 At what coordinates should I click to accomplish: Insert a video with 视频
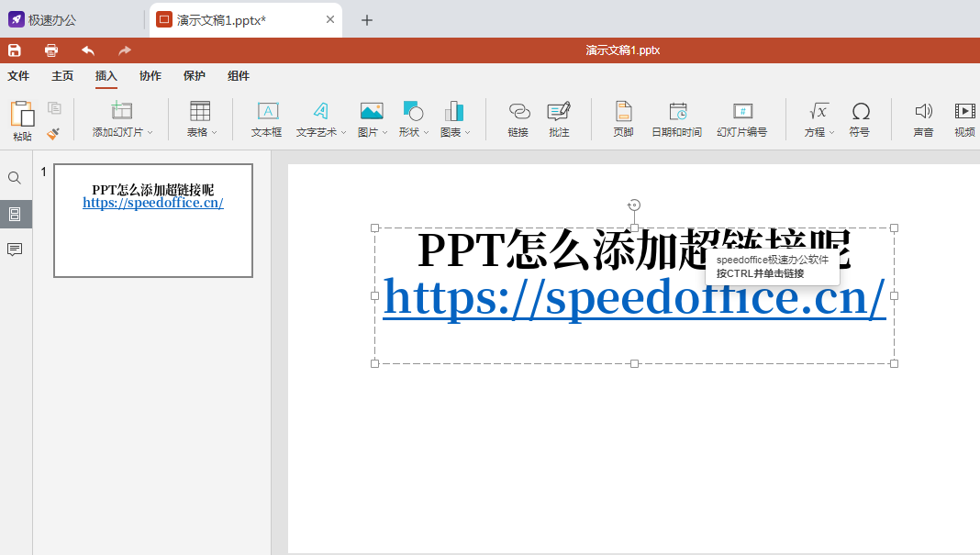click(965, 119)
